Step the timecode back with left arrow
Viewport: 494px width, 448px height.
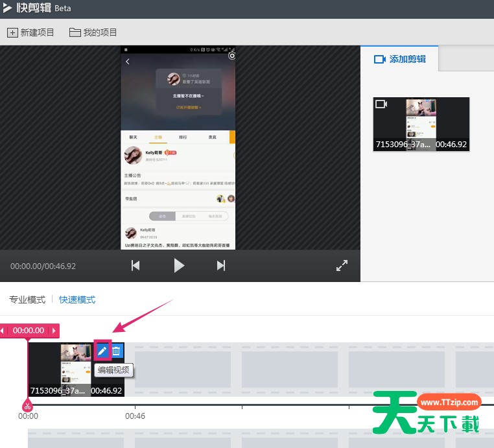[x=3, y=331]
